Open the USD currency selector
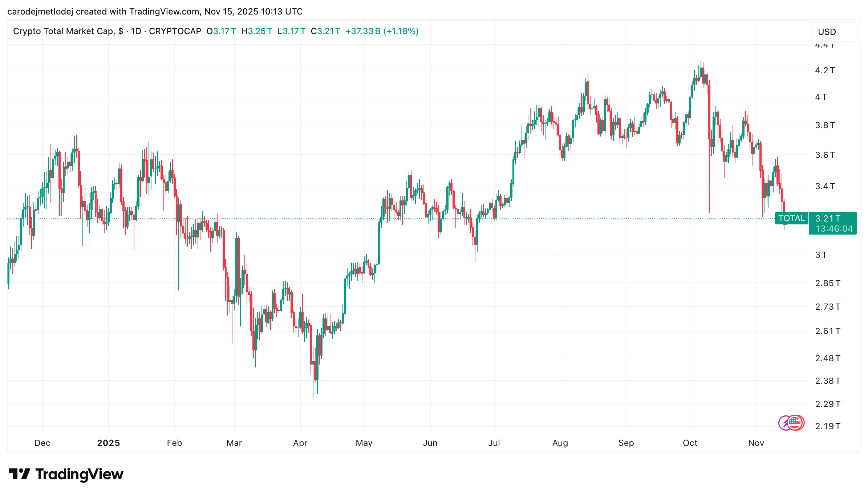Image resolution: width=868 pixels, height=496 pixels. tap(834, 32)
